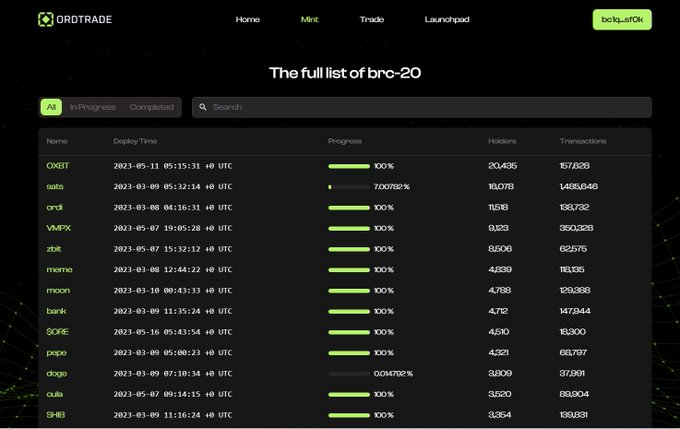Open the pepe token link
This screenshot has width=680, height=429.
56,353
